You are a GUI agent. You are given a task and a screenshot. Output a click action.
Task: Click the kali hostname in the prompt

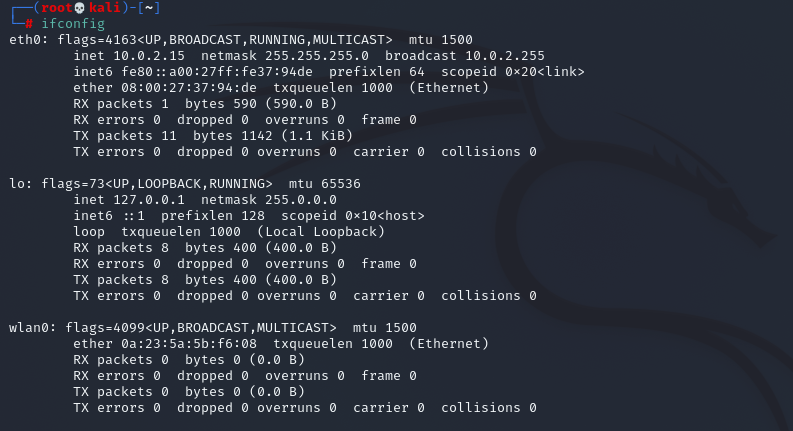point(106,8)
